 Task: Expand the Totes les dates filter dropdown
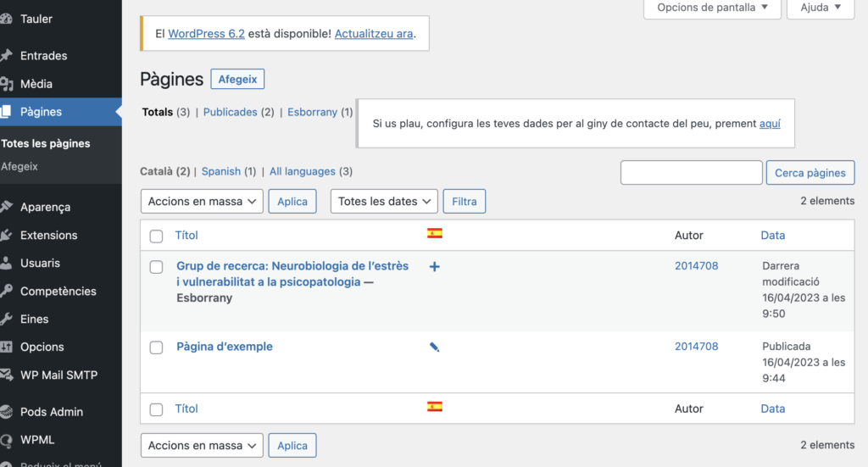click(384, 202)
